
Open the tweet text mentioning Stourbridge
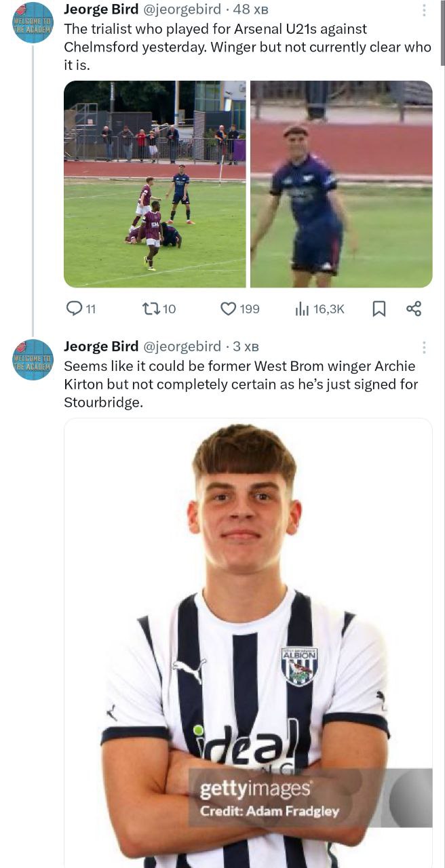point(240,384)
